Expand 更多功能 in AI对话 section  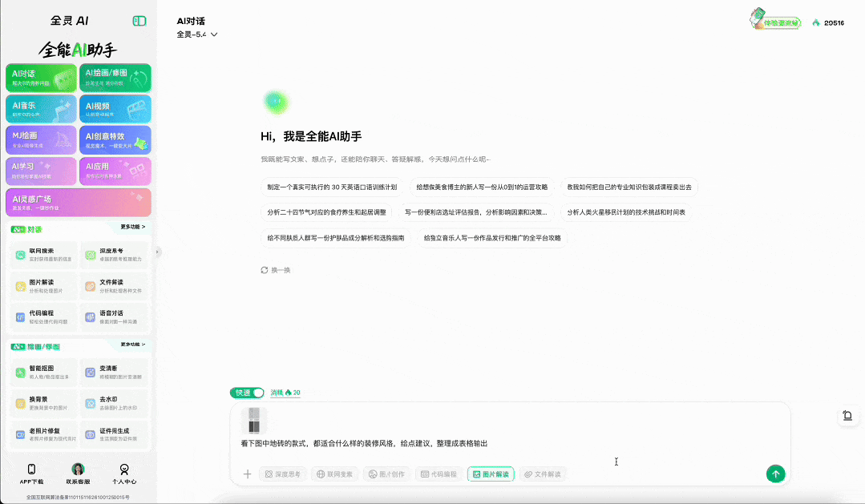tap(133, 227)
